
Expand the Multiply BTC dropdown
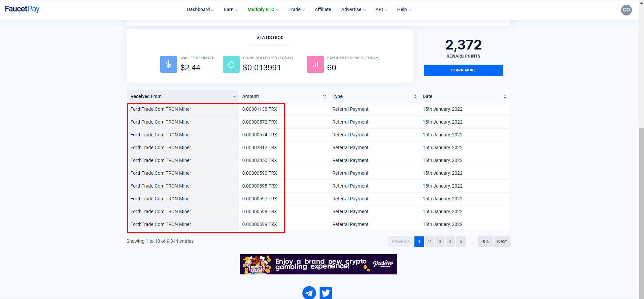[x=263, y=9]
